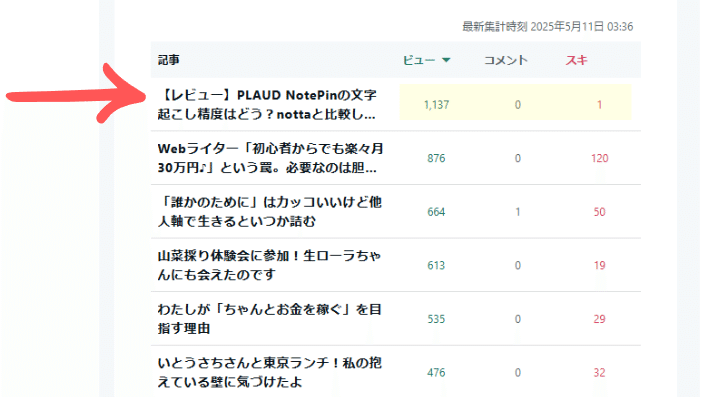Open the 山菜採り体験会 article
Screen dimensions: 722x397
[269, 265]
